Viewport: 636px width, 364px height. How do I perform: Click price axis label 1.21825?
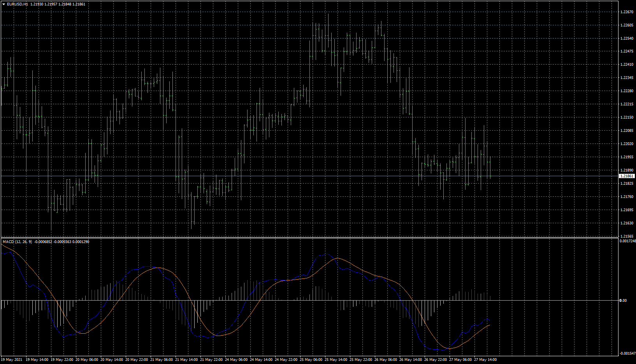(x=627, y=184)
